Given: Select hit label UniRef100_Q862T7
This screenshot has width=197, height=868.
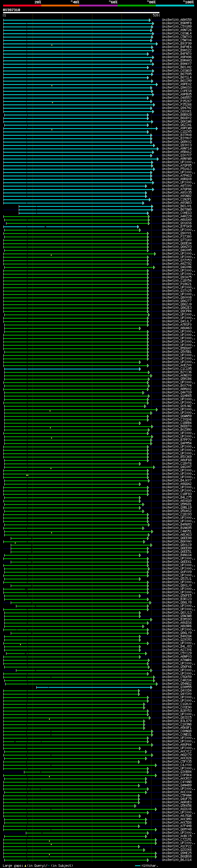Looking at the screenshot, I should pos(177,301).
